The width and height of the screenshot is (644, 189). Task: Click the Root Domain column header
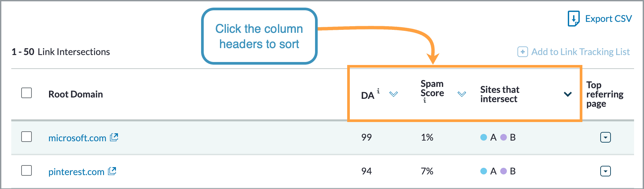tap(76, 94)
